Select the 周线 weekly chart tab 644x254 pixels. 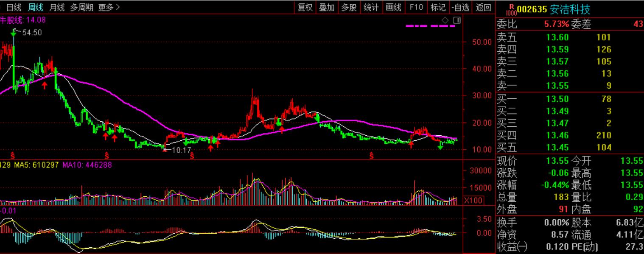(x=35, y=7)
